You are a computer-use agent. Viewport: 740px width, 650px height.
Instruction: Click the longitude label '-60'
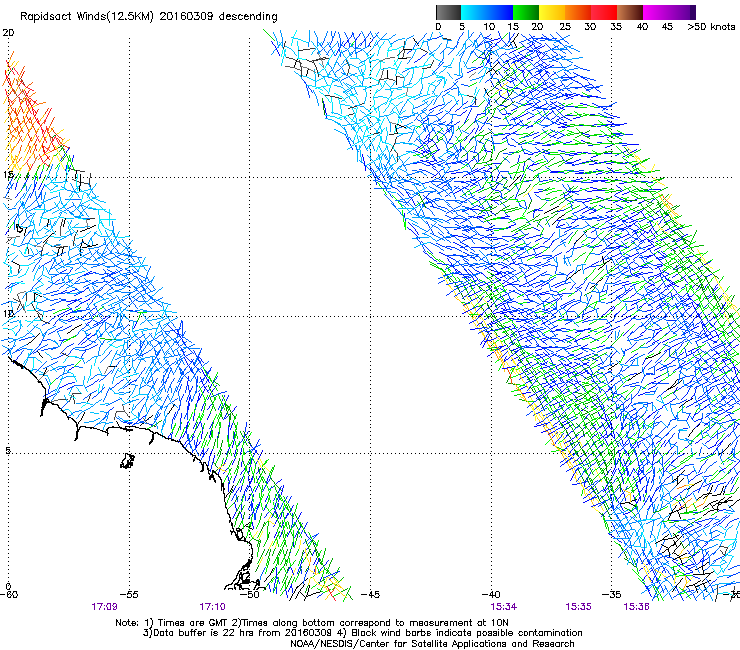8,595
